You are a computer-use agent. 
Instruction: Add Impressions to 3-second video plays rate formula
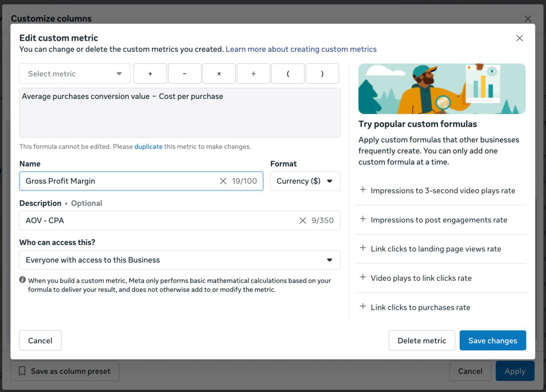pos(441,191)
